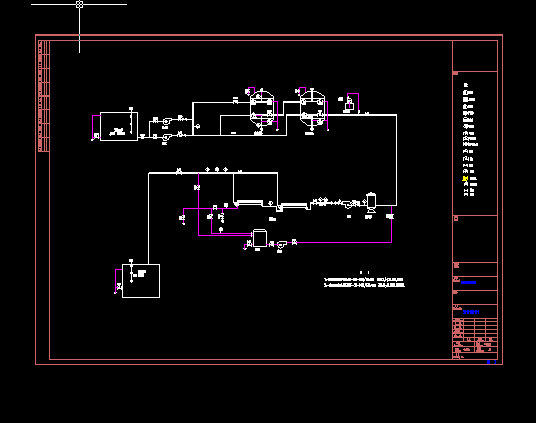Select the first diamond instrument on middle pipe
Image resolution: width=536 pixels, height=423 pixels.
[x=207, y=169]
